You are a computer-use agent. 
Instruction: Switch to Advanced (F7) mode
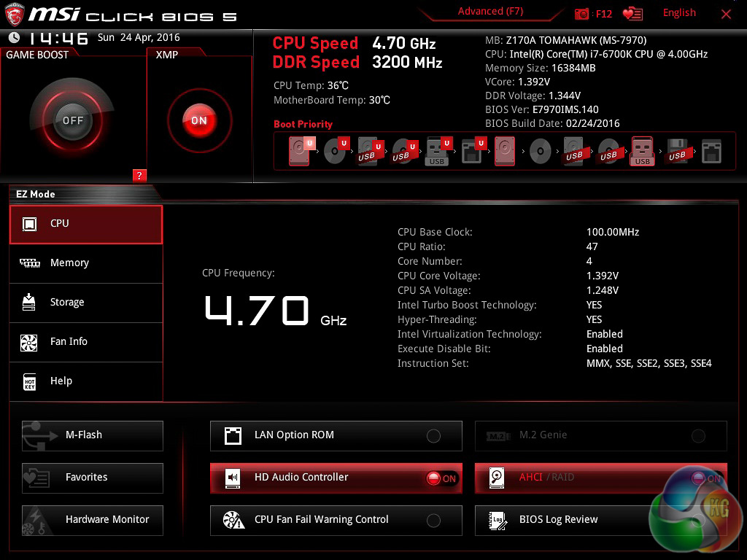(x=490, y=12)
